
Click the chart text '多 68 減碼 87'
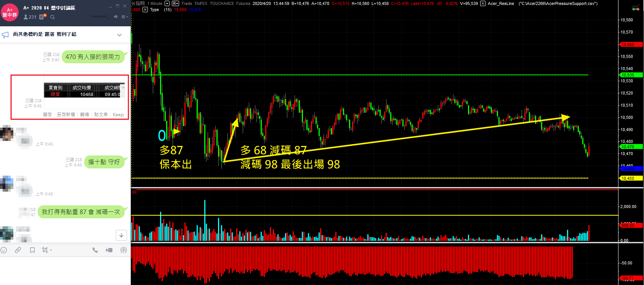tap(274, 150)
